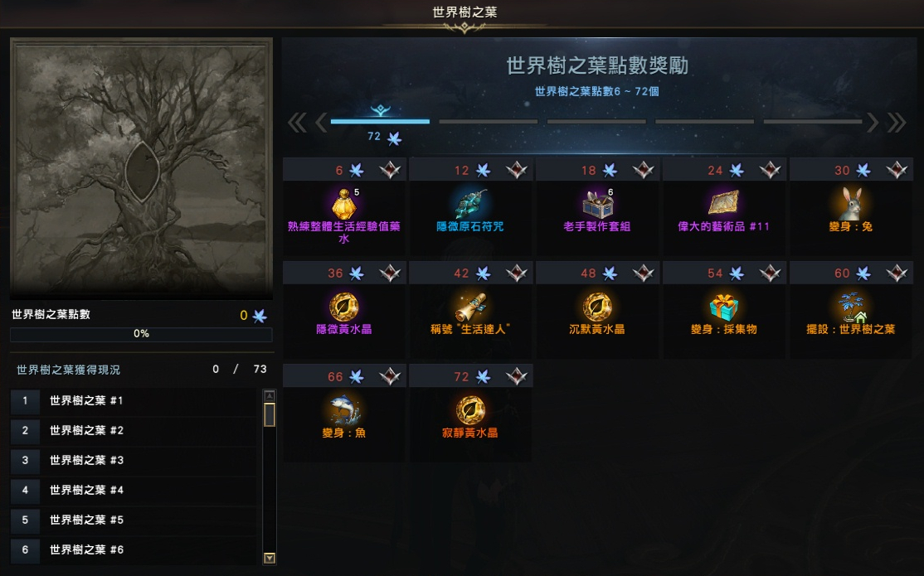
Task: Toggle the claim badge on 6-point reward
Action: click(x=390, y=170)
